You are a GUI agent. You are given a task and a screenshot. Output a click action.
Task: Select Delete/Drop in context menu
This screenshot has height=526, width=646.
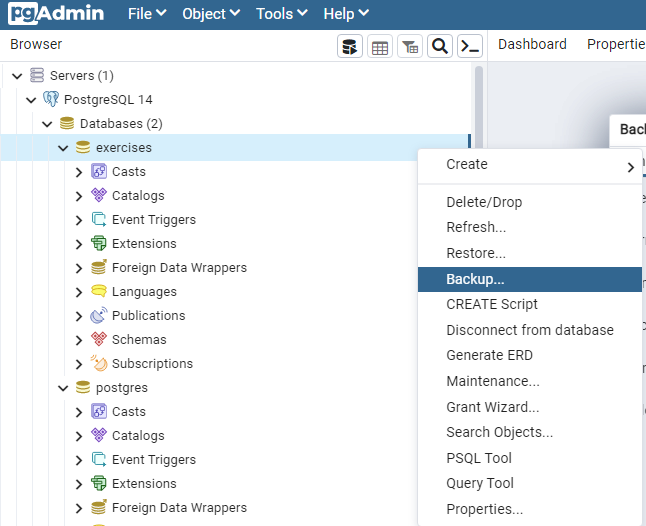[530, 202]
